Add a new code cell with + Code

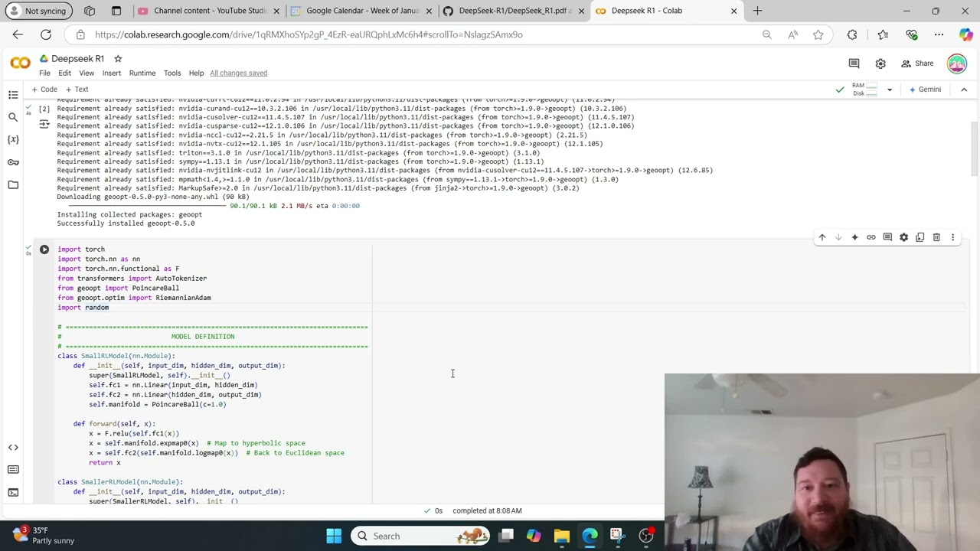[44, 90]
